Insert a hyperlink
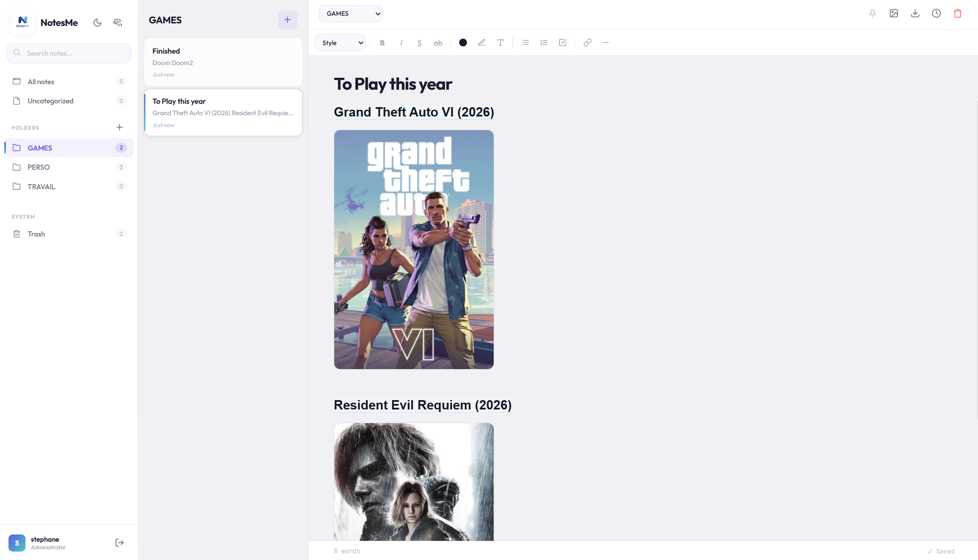Image resolution: width=978 pixels, height=560 pixels. 587,43
